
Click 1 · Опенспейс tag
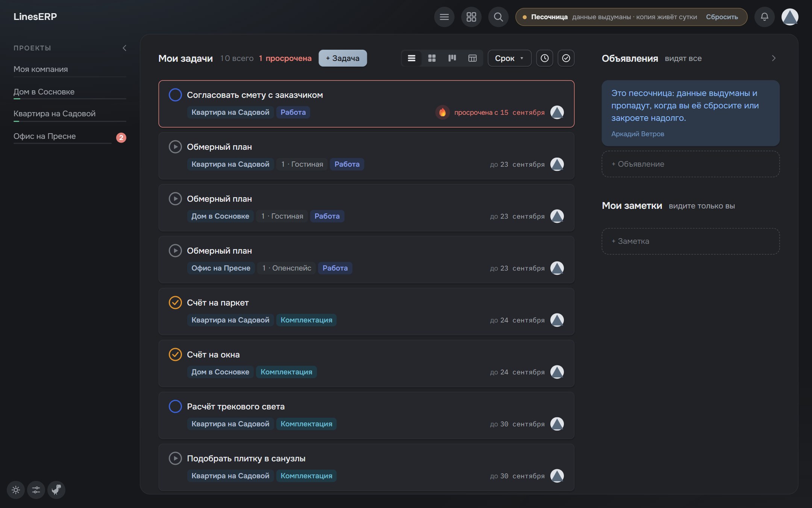coord(287,268)
